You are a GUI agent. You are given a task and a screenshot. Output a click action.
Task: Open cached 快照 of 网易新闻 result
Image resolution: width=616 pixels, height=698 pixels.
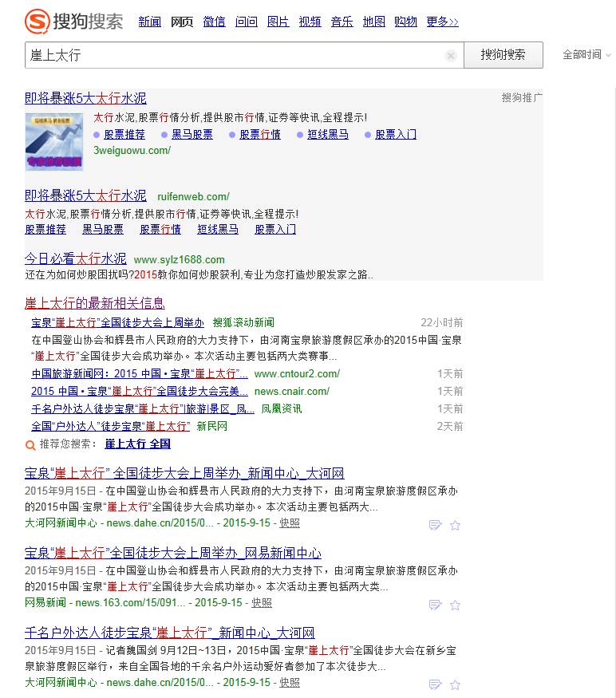coord(262,603)
